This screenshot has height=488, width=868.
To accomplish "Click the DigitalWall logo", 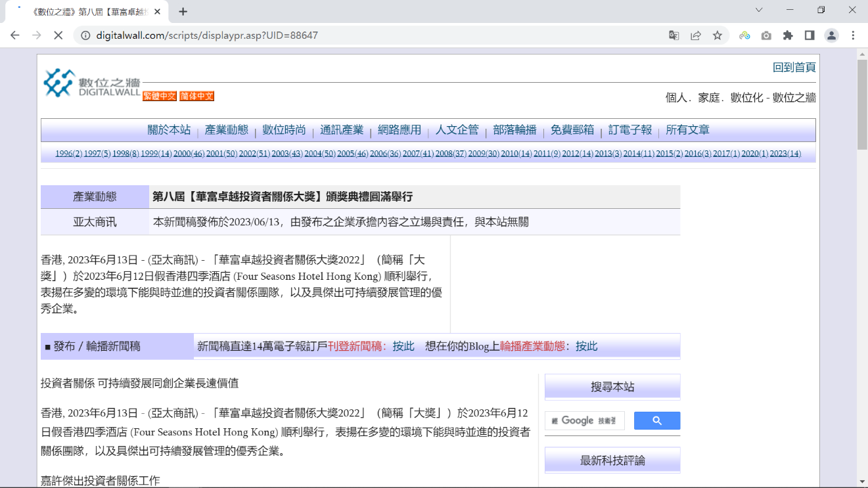I will coord(91,83).
